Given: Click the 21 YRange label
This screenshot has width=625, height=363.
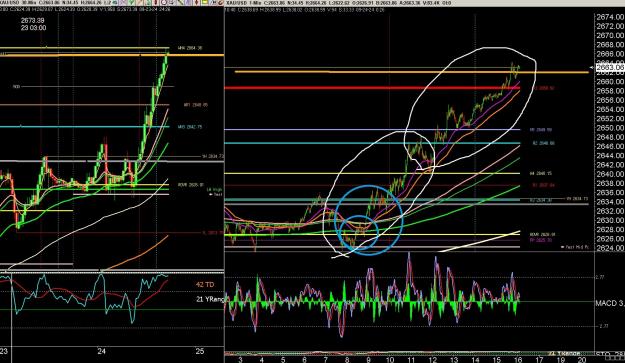Looking at the screenshot, I should click(210, 299).
